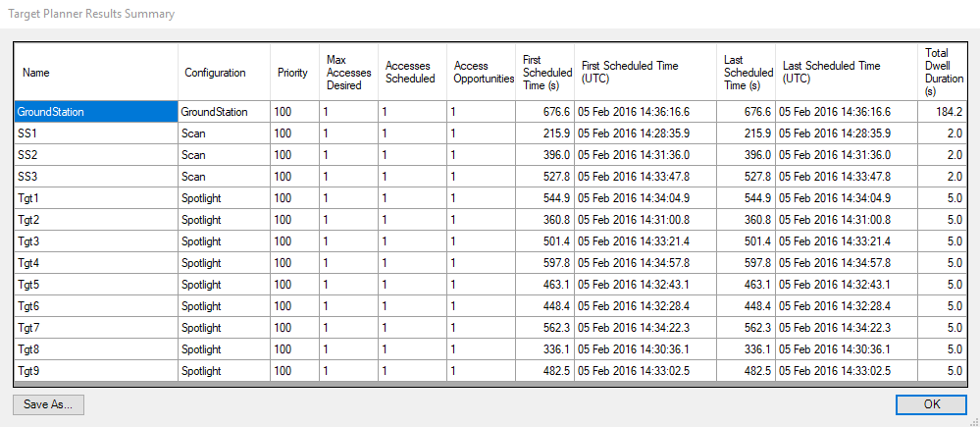Select the Tgt1 name cell

pyautogui.click(x=95, y=198)
